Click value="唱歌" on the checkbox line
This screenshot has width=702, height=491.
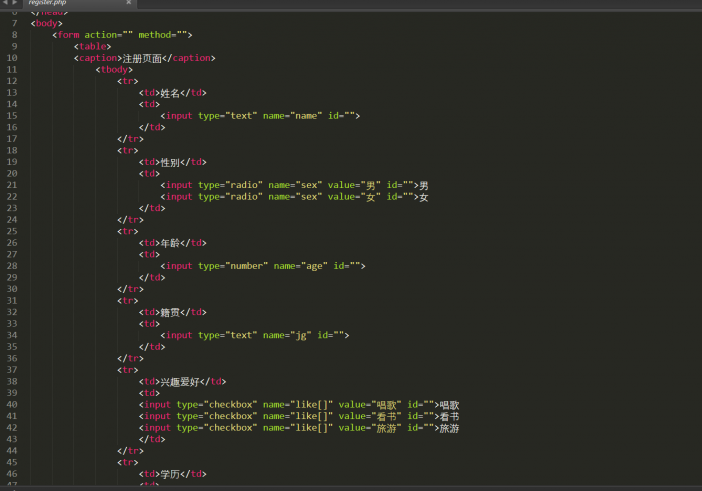(370, 405)
